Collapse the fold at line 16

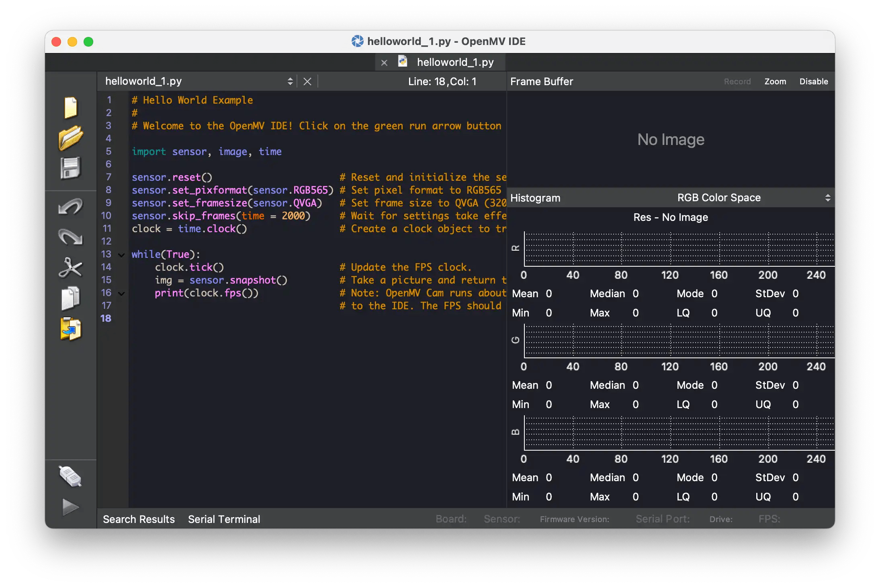coord(121,293)
